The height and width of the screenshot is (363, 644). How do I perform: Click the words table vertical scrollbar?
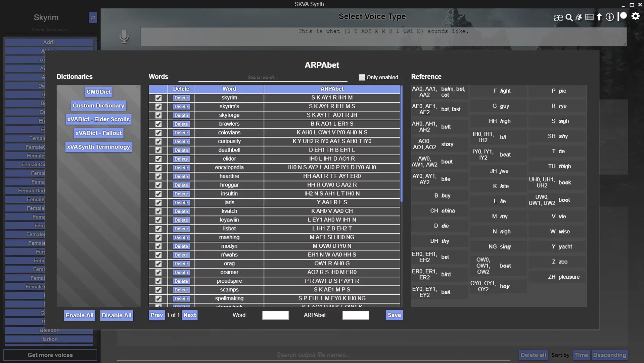coord(402,144)
